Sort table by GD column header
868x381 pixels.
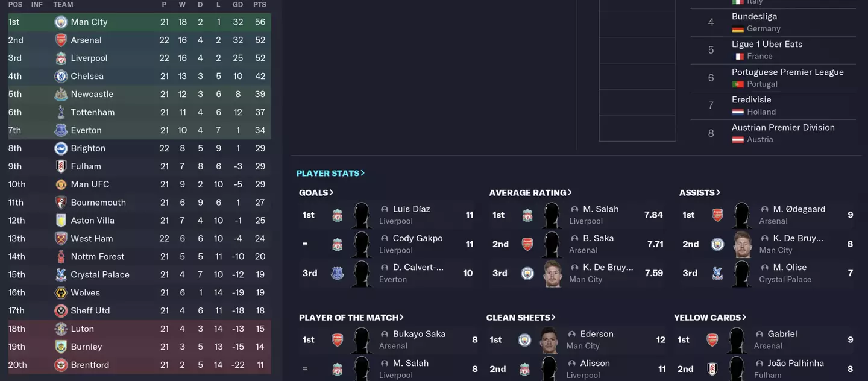click(x=238, y=5)
